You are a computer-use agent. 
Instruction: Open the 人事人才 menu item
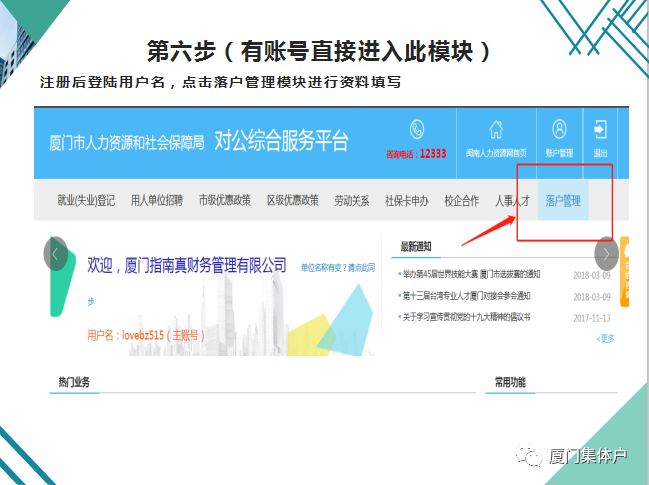pos(512,201)
